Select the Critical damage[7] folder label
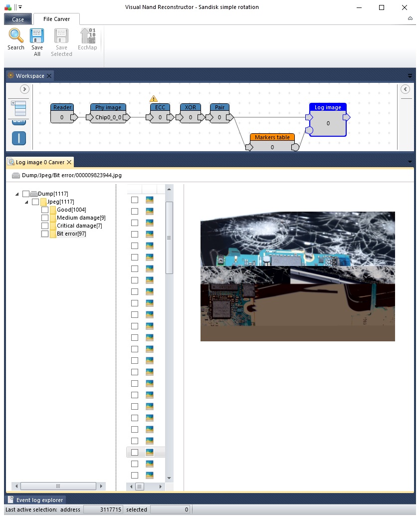This screenshot has height=519, width=420. (x=79, y=226)
